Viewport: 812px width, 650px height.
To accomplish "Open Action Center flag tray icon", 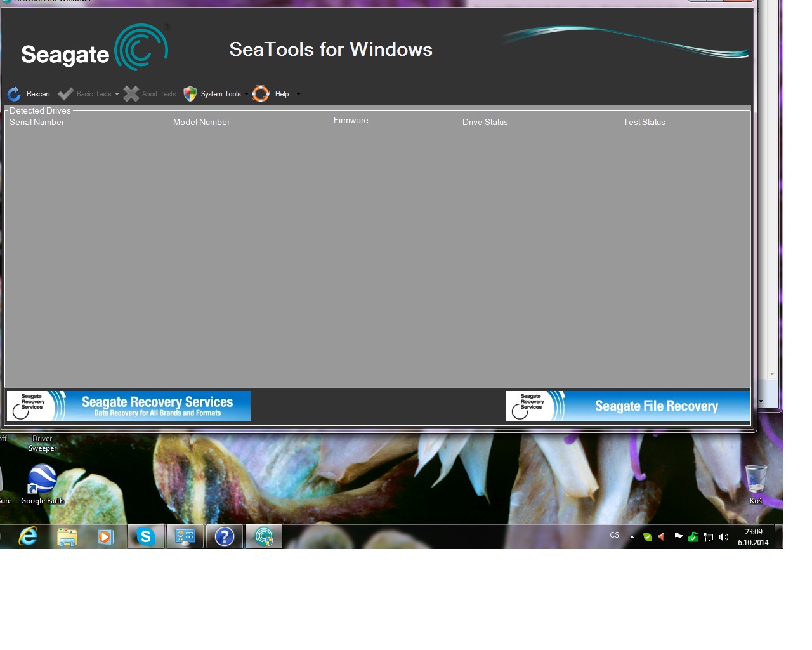I will (x=678, y=537).
